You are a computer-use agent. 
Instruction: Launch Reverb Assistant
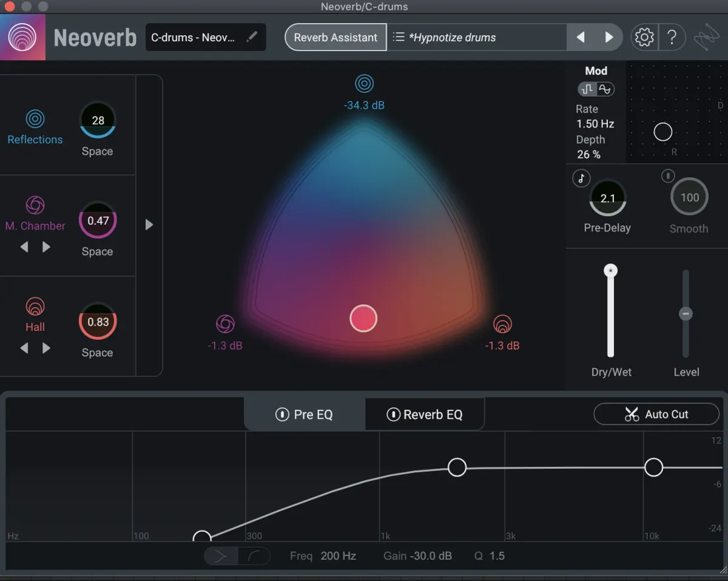click(x=335, y=38)
